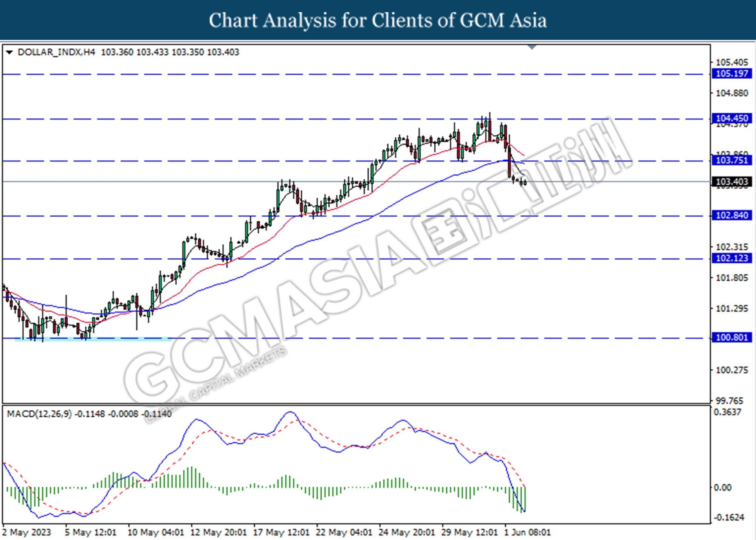This screenshot has height=540, width=756.
Task: Click the 17 May 12:01 time label
Action: tap(281, 532)
